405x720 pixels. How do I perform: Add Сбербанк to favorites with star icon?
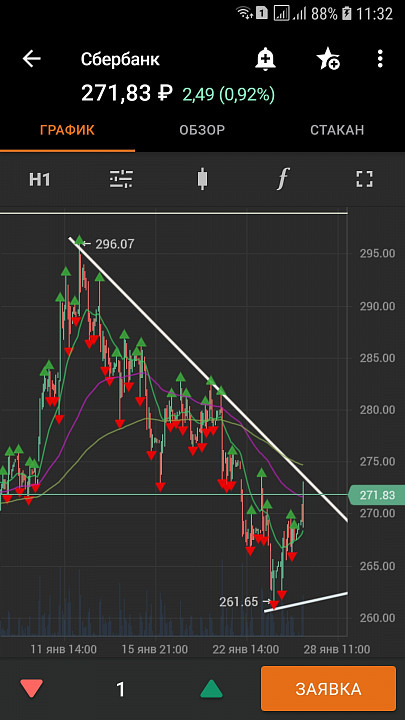coord(328,59)
